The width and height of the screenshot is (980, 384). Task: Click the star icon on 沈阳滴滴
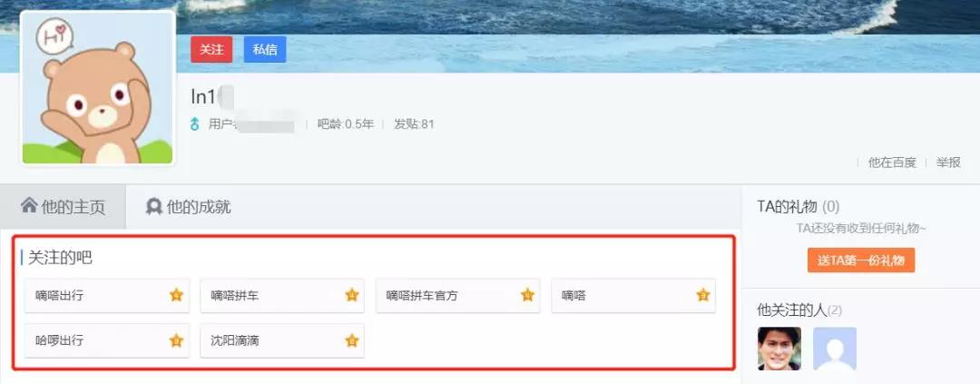(x=352, y=340)
